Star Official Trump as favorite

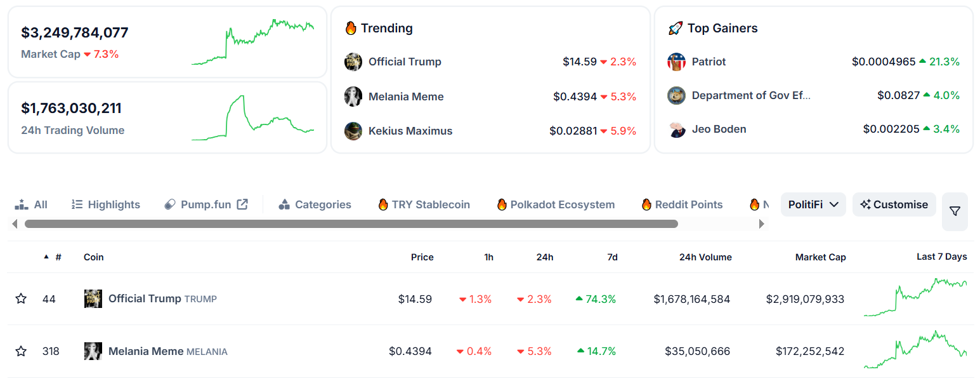(x=21, y=298)
